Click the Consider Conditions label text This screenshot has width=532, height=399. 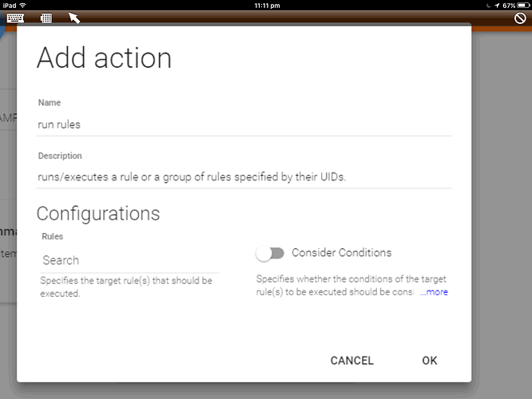(342, 253)
